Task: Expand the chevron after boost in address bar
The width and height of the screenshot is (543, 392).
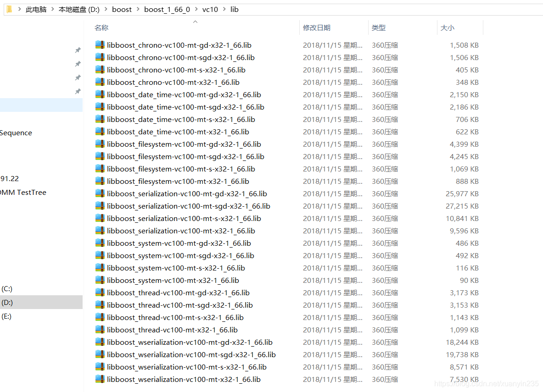Action: 138,9
